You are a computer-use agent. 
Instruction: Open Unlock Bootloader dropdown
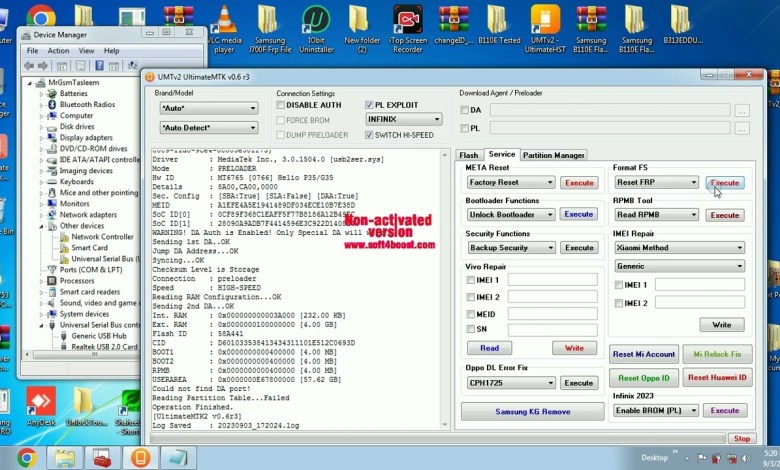coord(511,215)
